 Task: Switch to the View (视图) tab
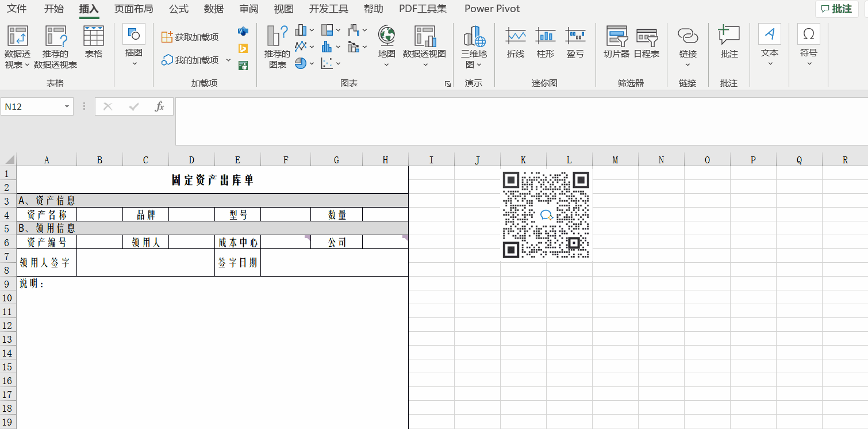(x=284, y=9)
